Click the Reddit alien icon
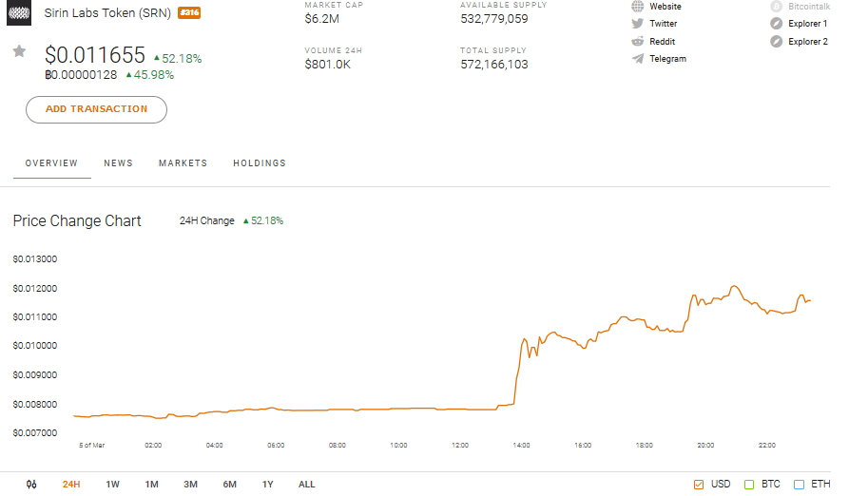Viewport: 868px width, 496px height. (x=638, y=42)
